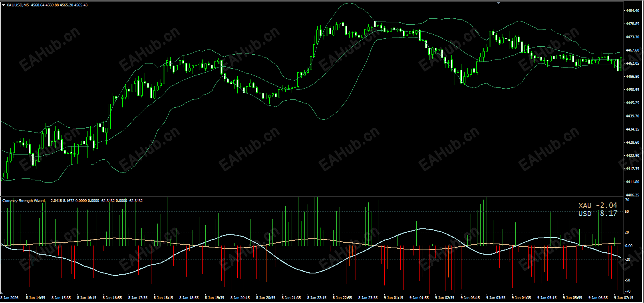Viewport: 644px width, 303px height.
Task: Click the 8 Jan 18:55 time label
Action: [189, 298]
